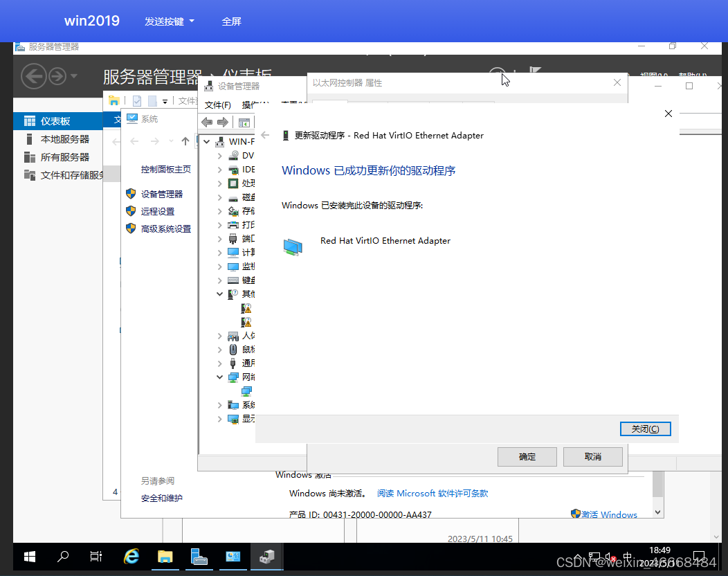This screenshot has width=728, height=576.
Task: Click Server Manager's back navigation arrow
Action: pos(34,75)
